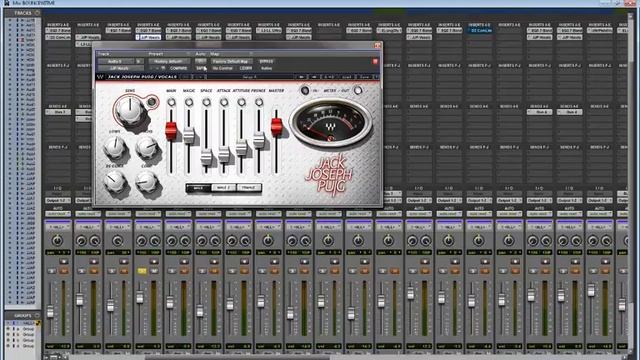640x360 pixels.
Task: Toggle the round button above the ATTITUDE fader
Action: pos(242,102)
